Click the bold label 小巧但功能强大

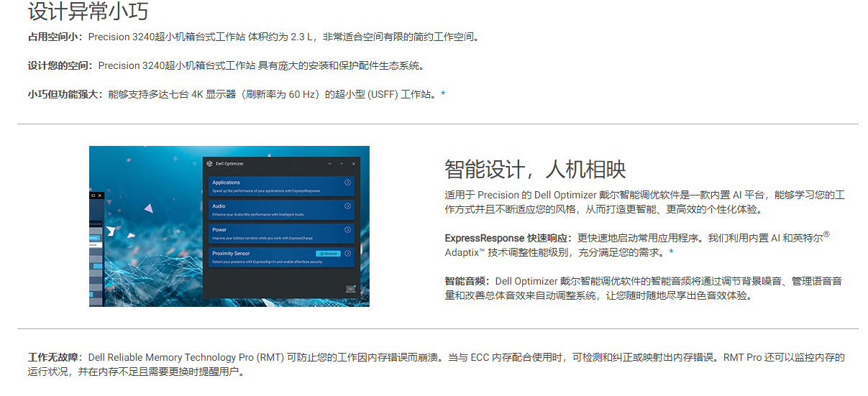[x=66, y=94]
